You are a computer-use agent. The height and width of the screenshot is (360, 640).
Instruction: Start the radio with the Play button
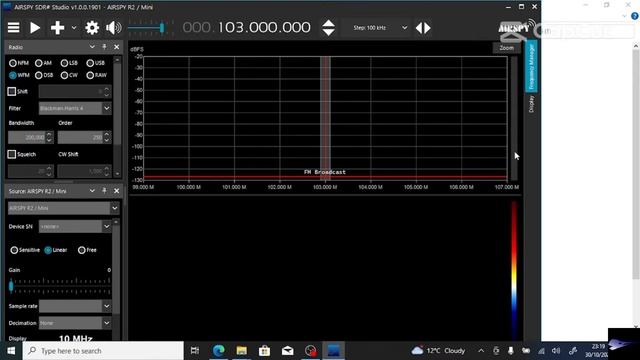point(35,28)
